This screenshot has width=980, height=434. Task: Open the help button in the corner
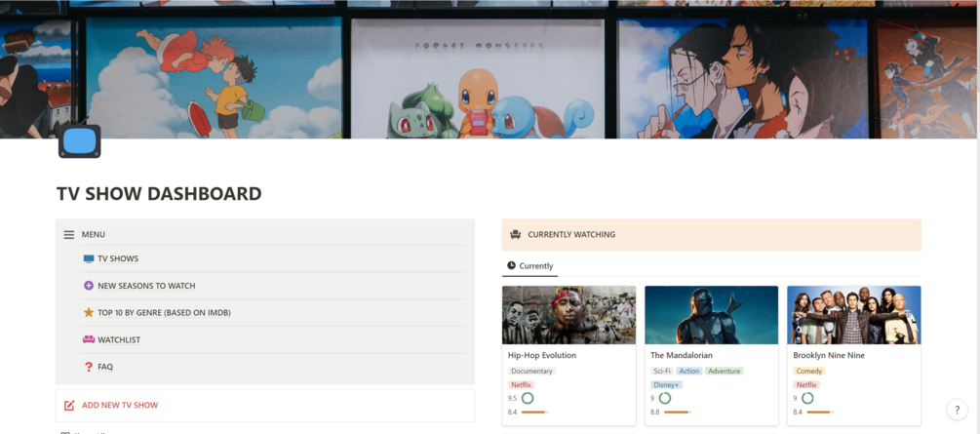[x=957, y=411]
